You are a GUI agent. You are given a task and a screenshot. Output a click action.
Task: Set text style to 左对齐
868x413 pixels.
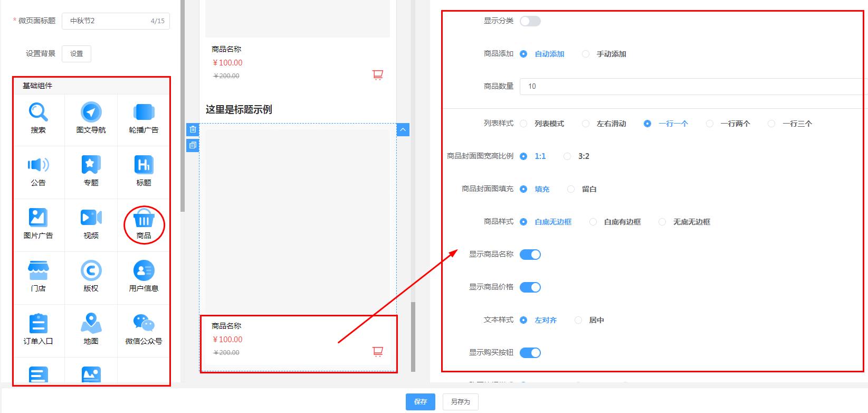point(538,320)
